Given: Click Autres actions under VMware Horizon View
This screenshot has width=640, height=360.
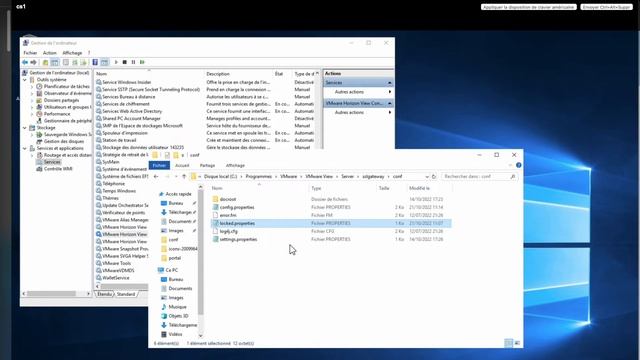Looking at the screenshot, I should pos(349,112).
